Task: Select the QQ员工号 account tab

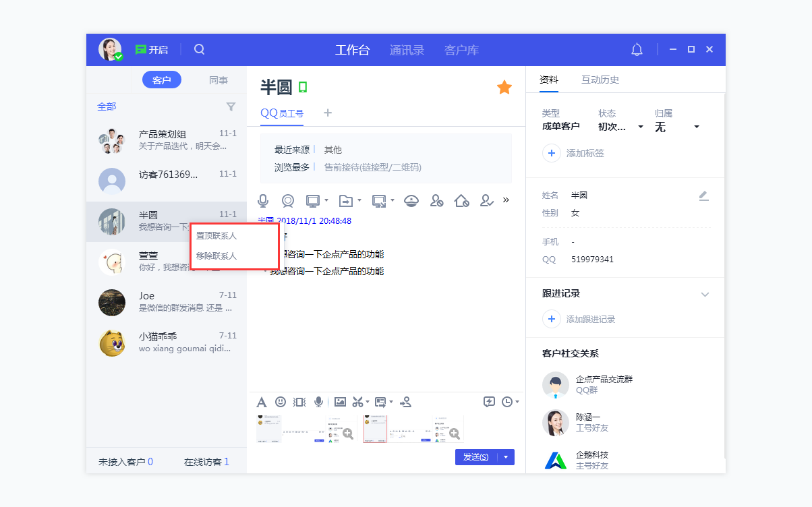Action: pos(282,113)
